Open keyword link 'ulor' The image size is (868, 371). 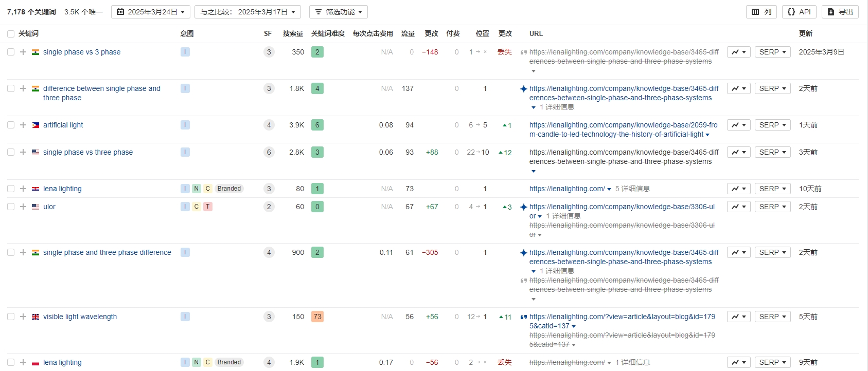click(49, 207)
